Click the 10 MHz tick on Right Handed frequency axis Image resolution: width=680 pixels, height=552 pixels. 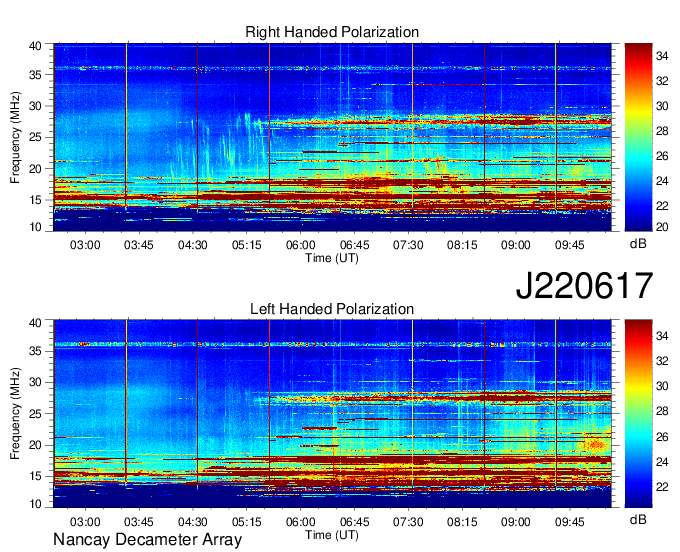tap(35, 227)
